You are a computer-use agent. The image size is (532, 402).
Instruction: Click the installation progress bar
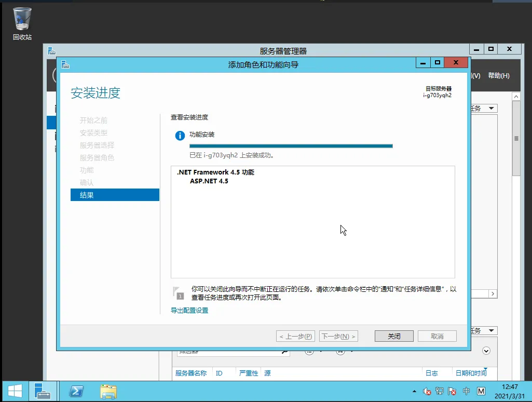[291, 146]
